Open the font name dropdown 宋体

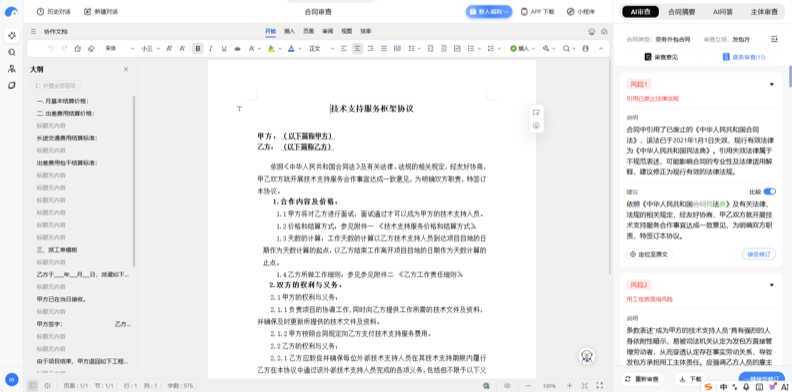[x=120, y=48]
